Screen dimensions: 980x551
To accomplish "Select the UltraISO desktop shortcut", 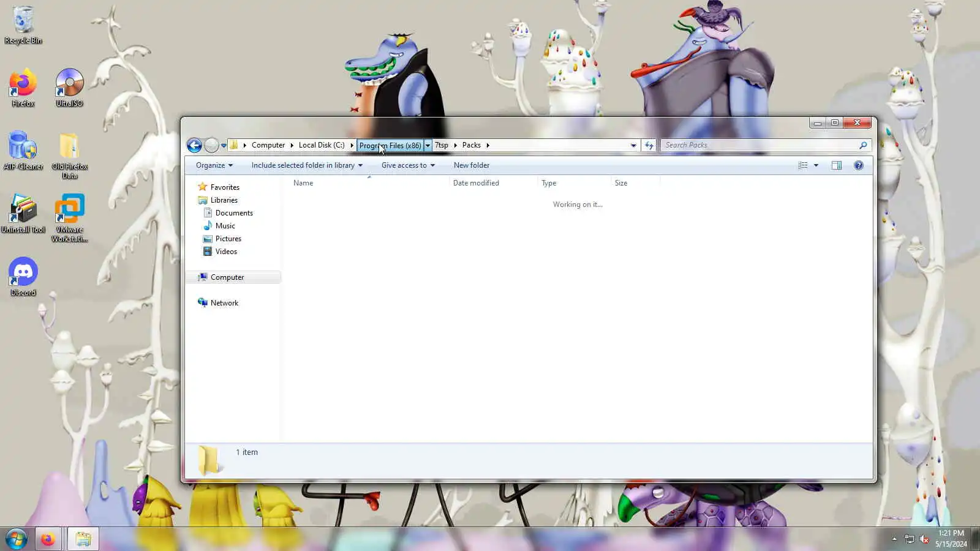I will tap(69, 88).
